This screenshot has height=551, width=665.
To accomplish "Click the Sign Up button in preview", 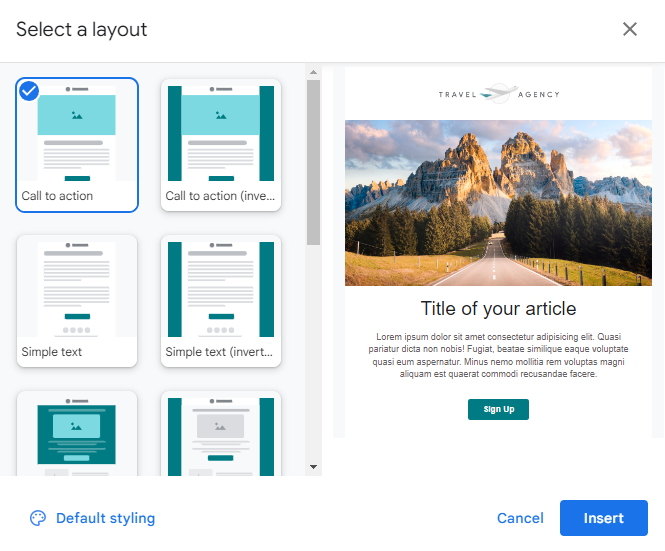I will (x=498, y=409).
